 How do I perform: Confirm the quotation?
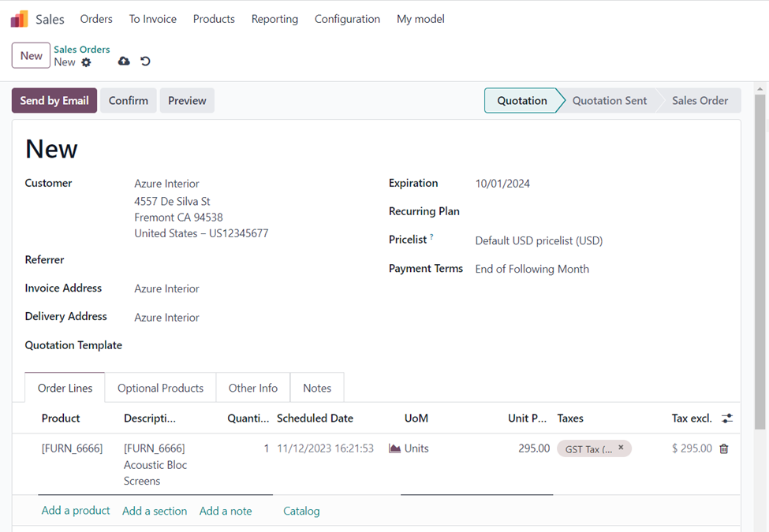point(129,101)
